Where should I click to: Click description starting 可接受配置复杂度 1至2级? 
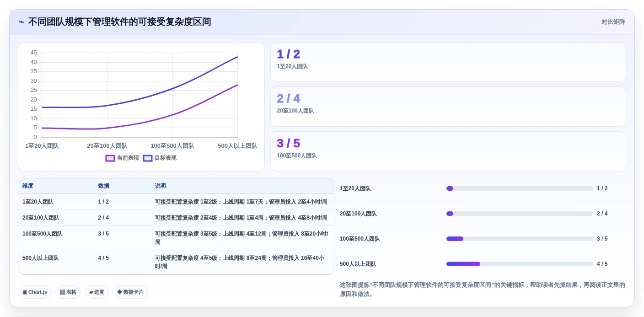tap(241, 202)
